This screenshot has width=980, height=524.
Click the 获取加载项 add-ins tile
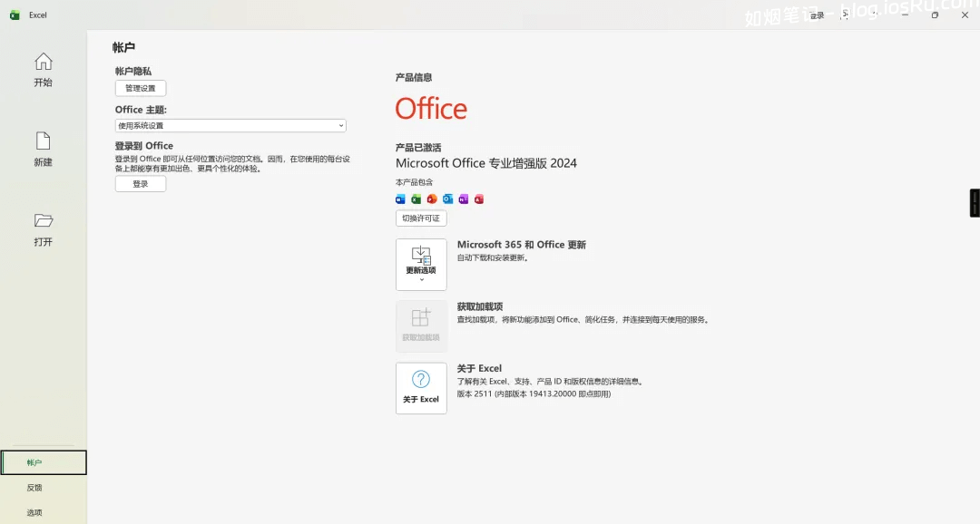point(421,326)
